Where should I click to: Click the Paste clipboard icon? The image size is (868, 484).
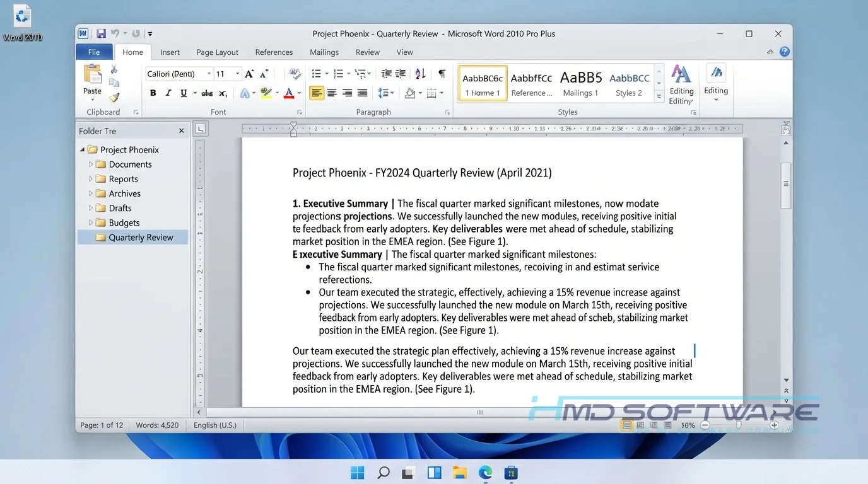click(92, 74)
